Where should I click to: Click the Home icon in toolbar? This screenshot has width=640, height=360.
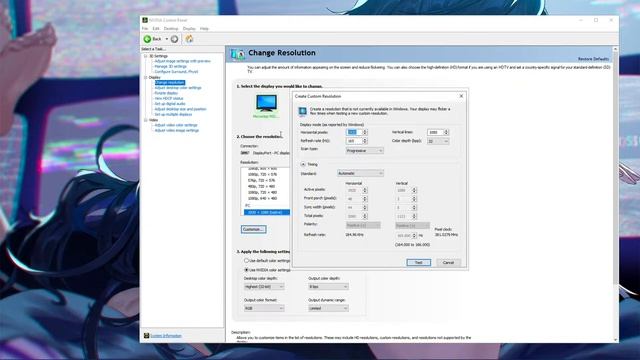pos(189,39)
